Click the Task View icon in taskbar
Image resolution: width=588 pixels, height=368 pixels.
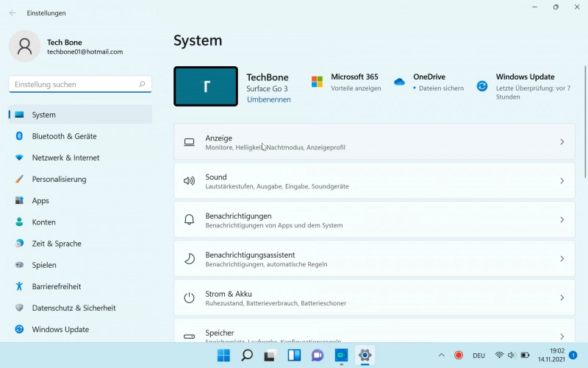pos(270,355)
